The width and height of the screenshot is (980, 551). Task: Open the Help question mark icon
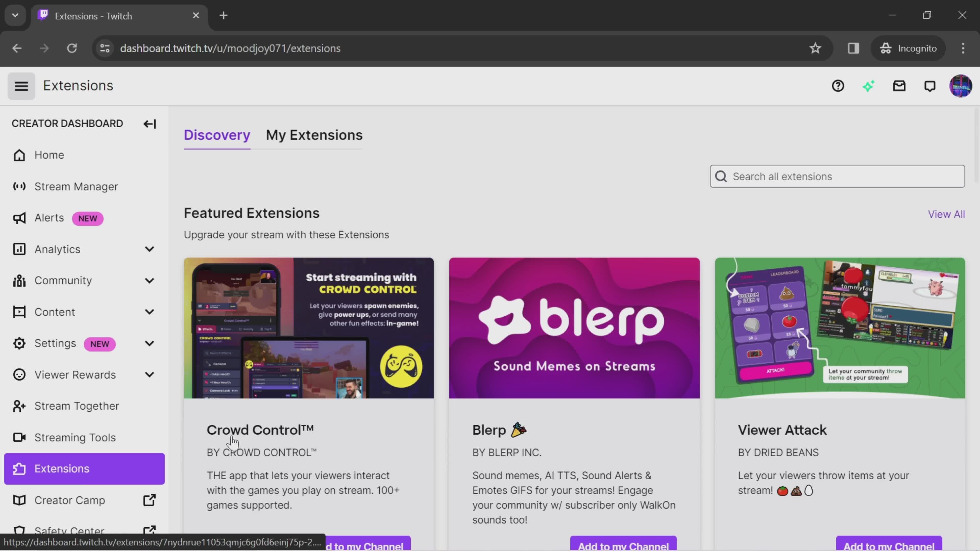(x=838, y=86)
